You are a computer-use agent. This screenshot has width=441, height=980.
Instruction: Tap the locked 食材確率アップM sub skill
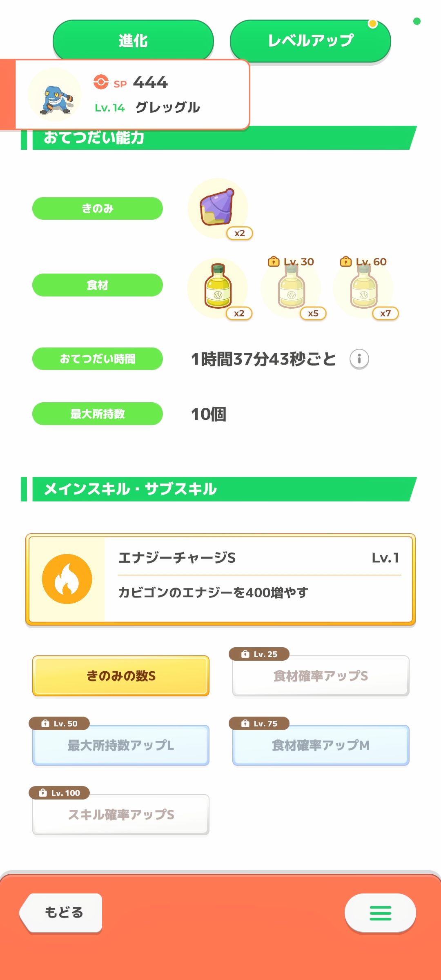pyautogui.click(x=321, y=745)
